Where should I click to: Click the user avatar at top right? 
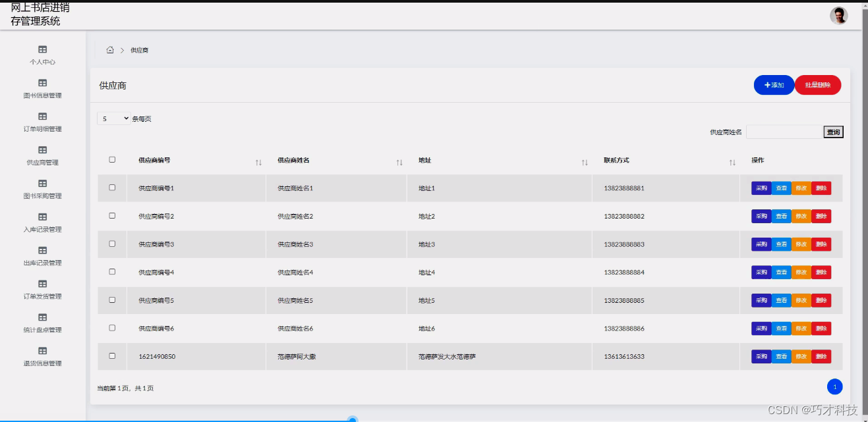tap(838, 14)
